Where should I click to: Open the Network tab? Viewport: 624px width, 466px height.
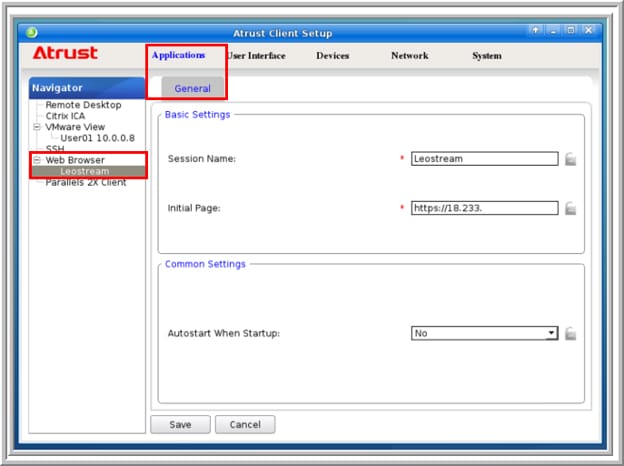coord(410,56)
